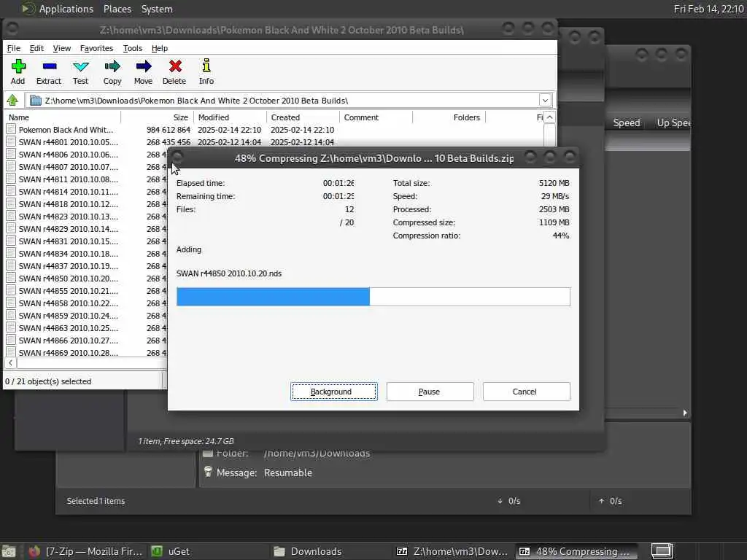
Task: Click the clock Fri Feb 14, 22:10
Action: 708,9
